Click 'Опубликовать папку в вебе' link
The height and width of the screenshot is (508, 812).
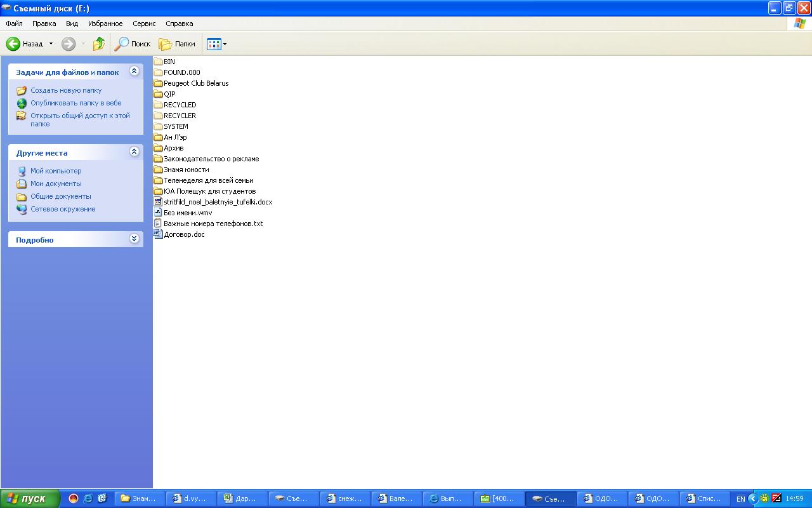click(x=76, y=103)
